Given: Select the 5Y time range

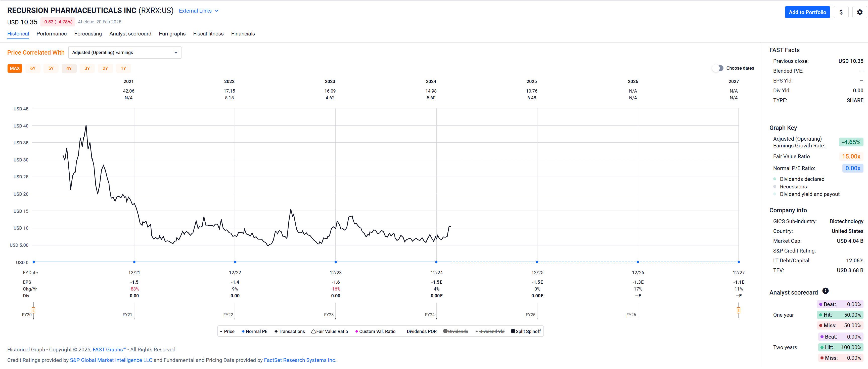Looking at the screenshot, I should pyautogui.click(x=51, y=68).
